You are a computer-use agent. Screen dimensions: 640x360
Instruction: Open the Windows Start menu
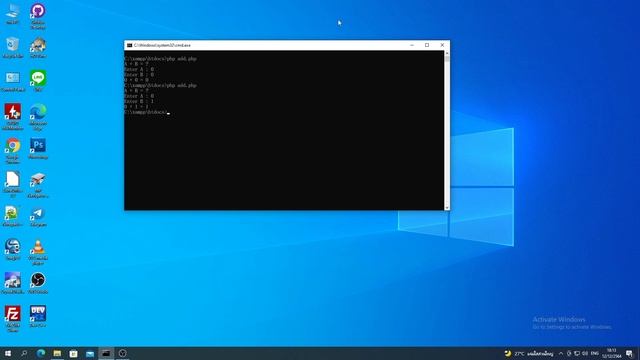click(x=8, y=353)
